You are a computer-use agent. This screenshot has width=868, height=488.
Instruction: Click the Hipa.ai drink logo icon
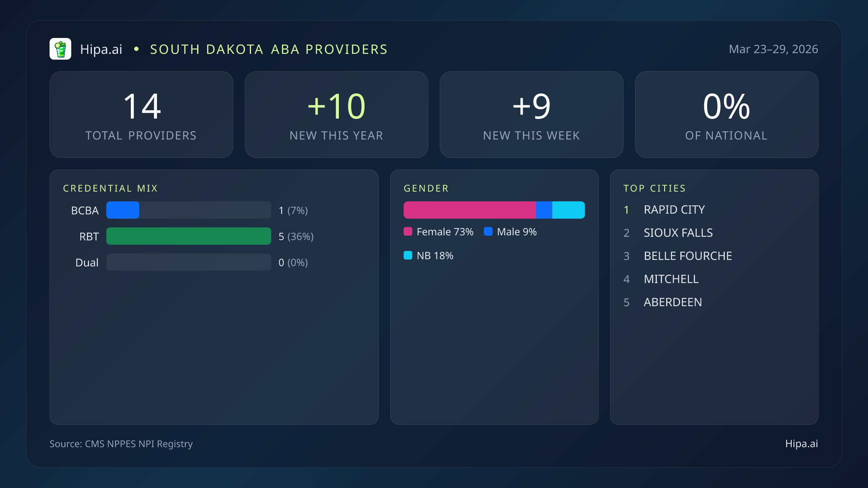(x=61, y=49)
